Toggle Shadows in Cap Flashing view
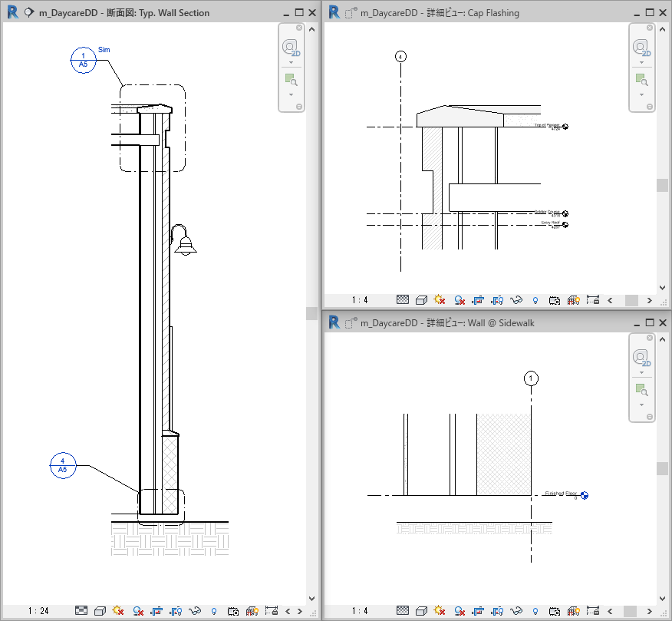The height and width of the screenshot is (621, 672). 460,300
